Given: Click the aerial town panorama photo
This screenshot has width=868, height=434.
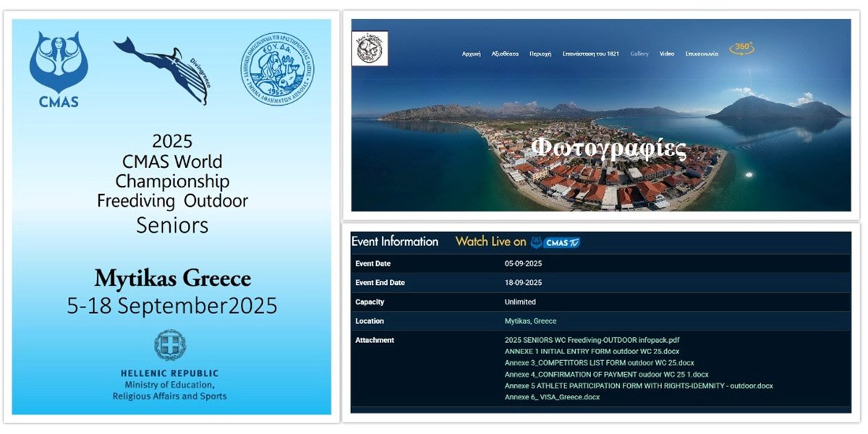Looking at the screenshot, I should 600,116.
